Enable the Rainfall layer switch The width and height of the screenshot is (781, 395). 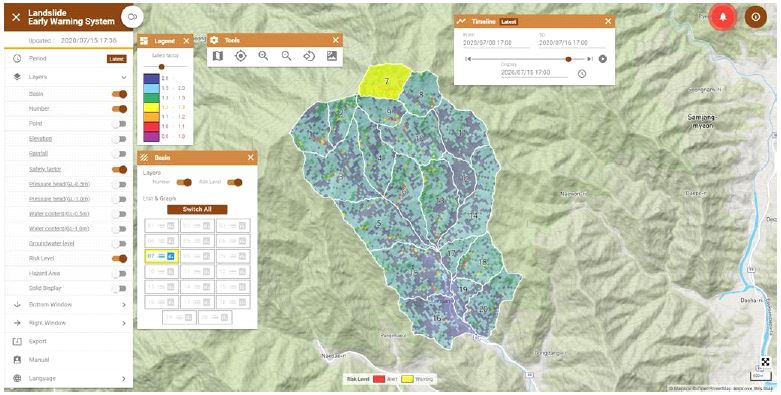[x=120, y=154]
